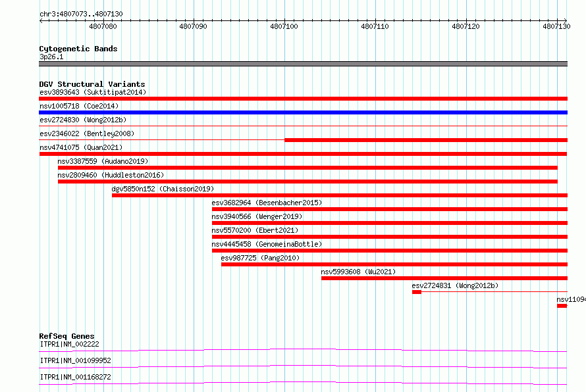The height and width of the screenshot is (392, 586).
Task: Click the Cytogenetic Bands track title
Action: click(x=78, y=49)
